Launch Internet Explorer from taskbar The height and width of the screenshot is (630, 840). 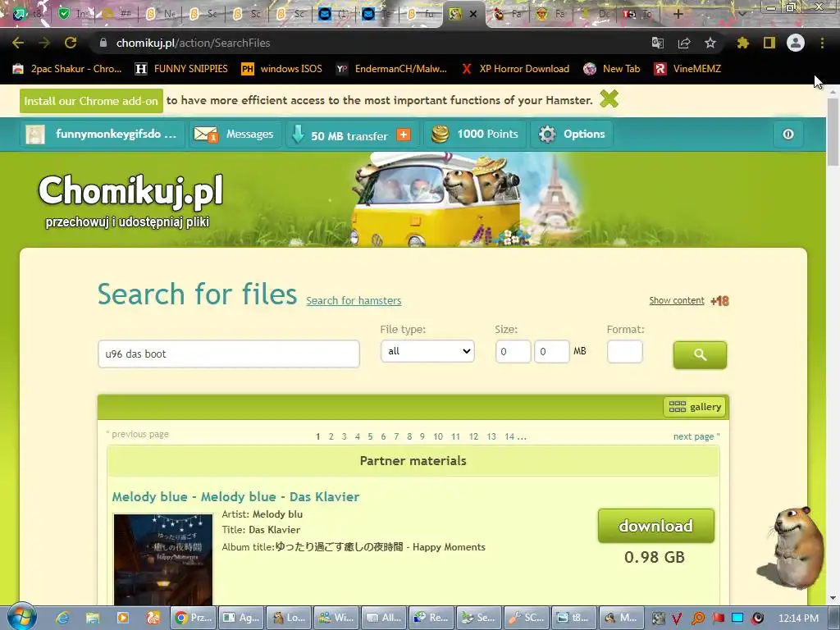(x=62, y=619)
